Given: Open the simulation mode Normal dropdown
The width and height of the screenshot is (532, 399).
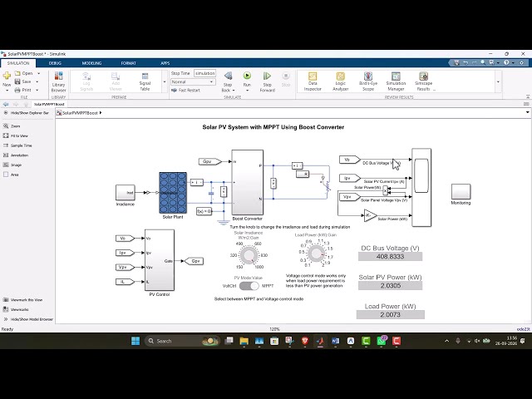Looking at the screenshot, I should [193, 81].
